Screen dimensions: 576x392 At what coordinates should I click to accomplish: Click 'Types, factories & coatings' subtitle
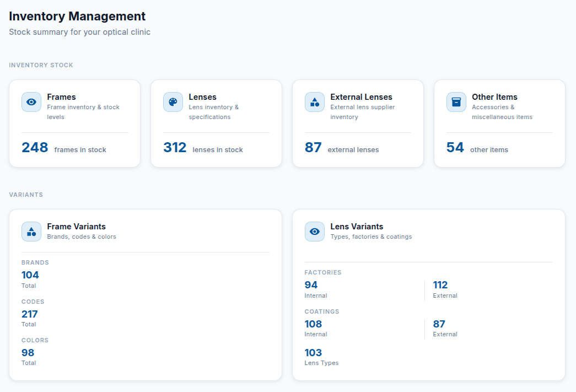point(371,237)
